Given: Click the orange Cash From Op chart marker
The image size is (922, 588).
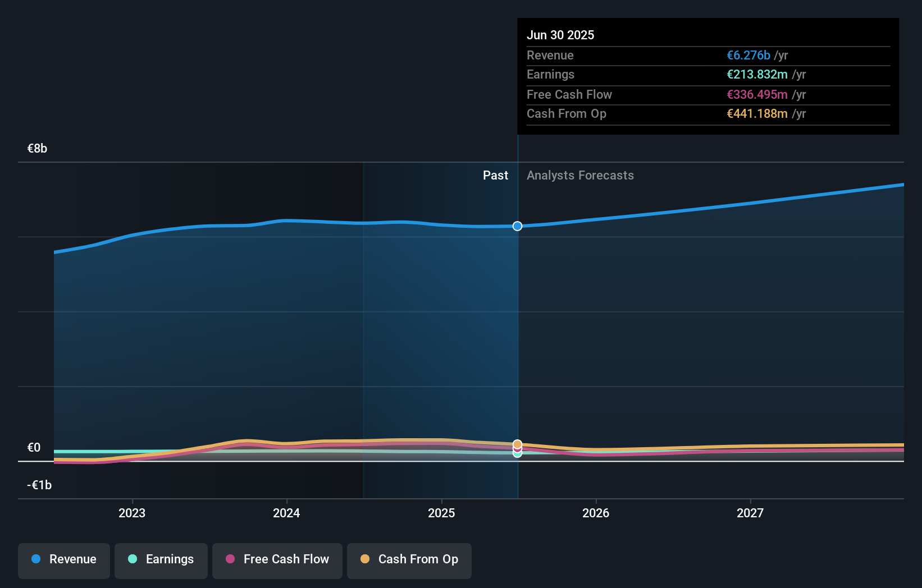Looking at the screenshot, I should pos(517,444).
